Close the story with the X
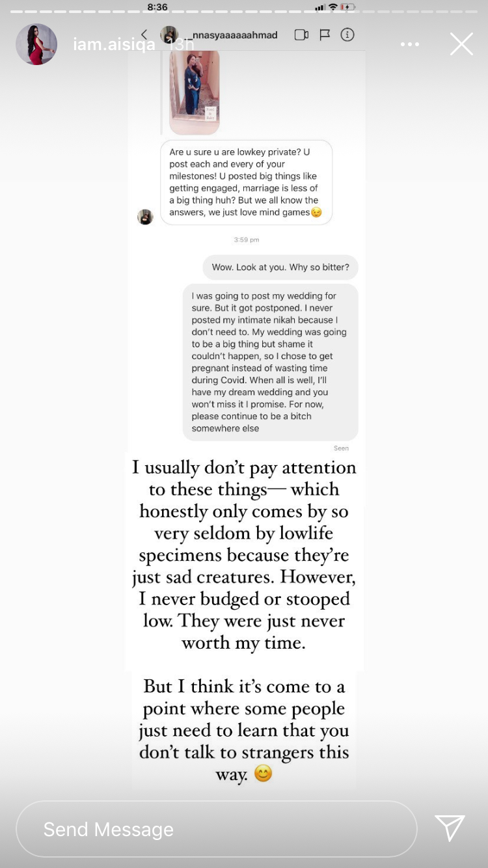Image resolution: width=488 pixels, height=868 pixels. coord(461,44)
